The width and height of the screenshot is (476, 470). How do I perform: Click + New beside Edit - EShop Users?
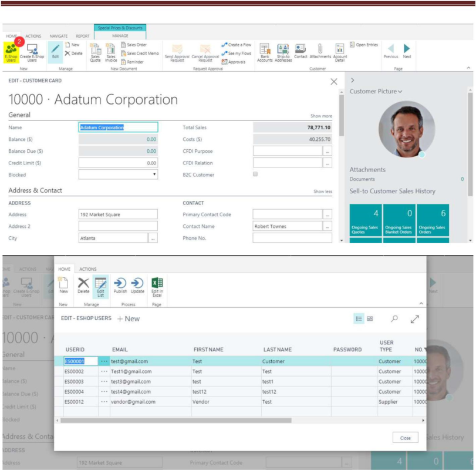pyautogui.click(x=129, y=318)
